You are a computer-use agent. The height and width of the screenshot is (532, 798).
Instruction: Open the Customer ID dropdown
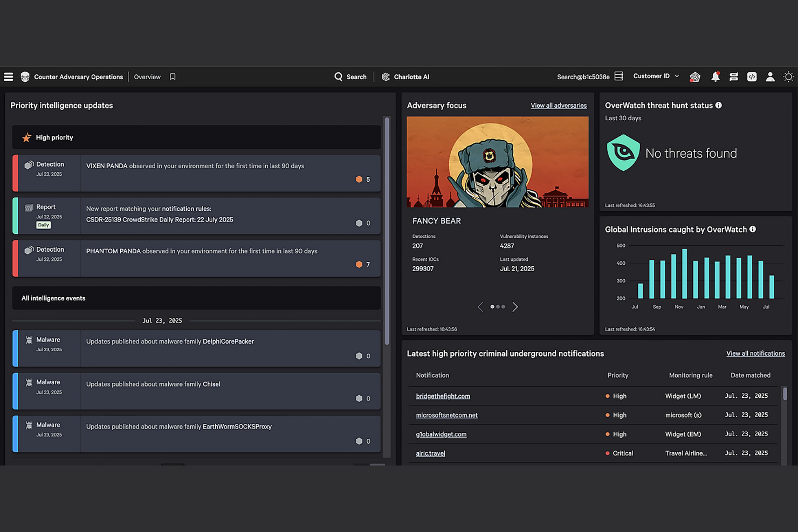point(655,76)
